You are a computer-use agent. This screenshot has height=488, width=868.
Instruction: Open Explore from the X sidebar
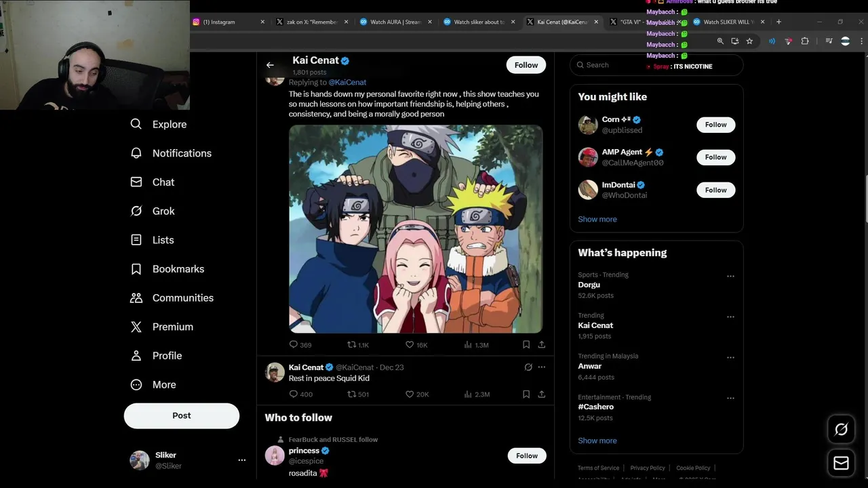(159, 124)
